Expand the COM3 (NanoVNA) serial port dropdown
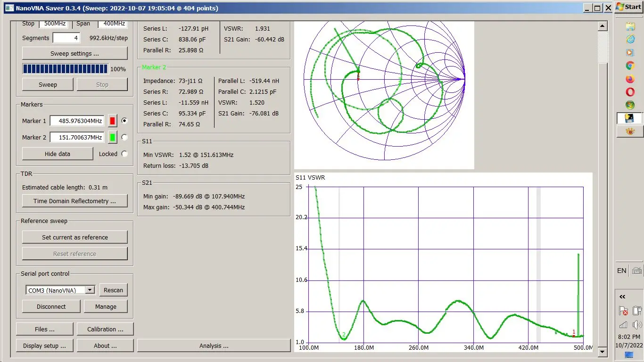Screen dimensions: 644x362 (x=90, y=290)
